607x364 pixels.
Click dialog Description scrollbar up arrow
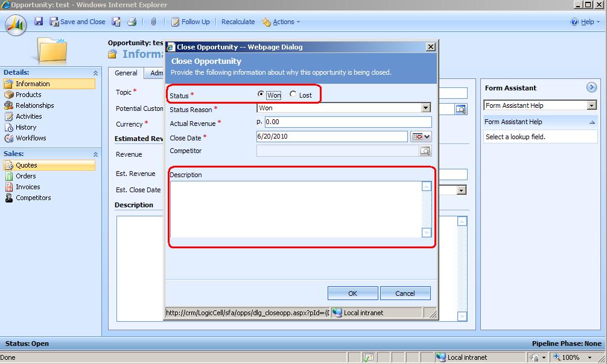click(426, 186)
